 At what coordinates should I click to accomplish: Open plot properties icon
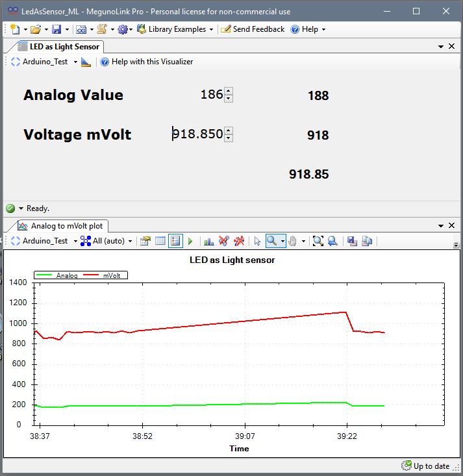tap(145, 242)
